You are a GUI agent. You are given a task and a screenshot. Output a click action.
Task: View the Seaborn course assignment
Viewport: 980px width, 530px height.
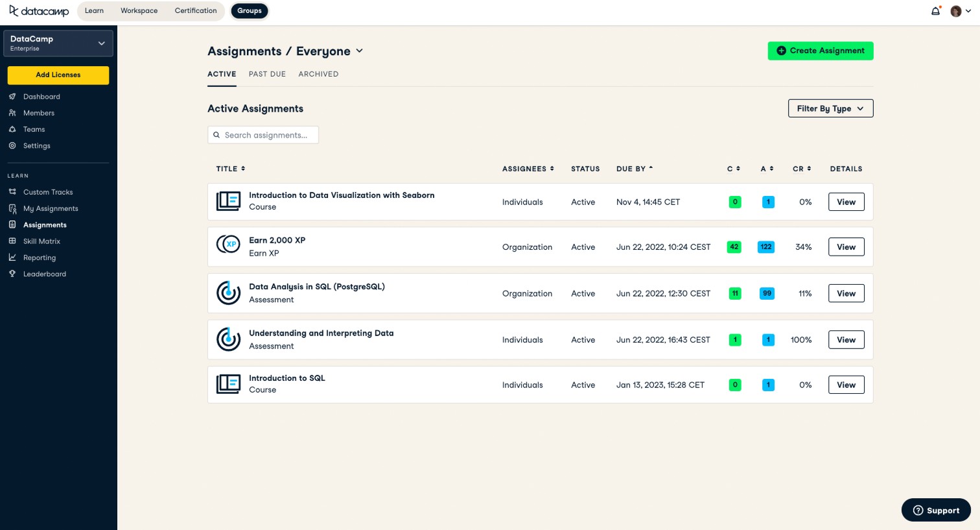pos(846,202)
